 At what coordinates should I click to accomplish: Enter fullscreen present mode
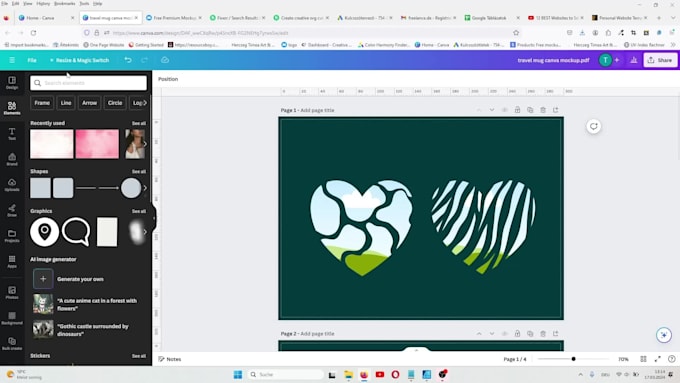pos(657,359)
